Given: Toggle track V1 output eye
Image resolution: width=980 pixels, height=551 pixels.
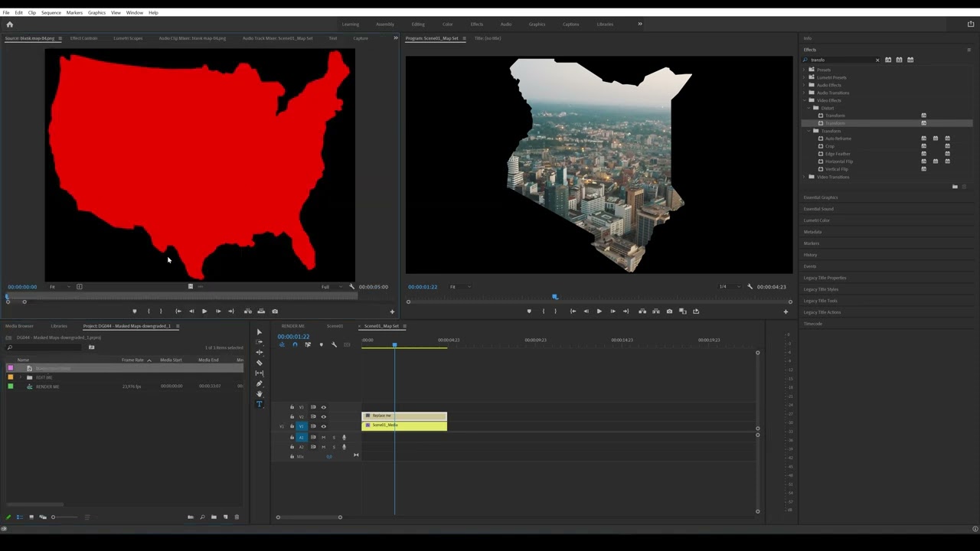Looking at the screenshot, I should (323, 426).
